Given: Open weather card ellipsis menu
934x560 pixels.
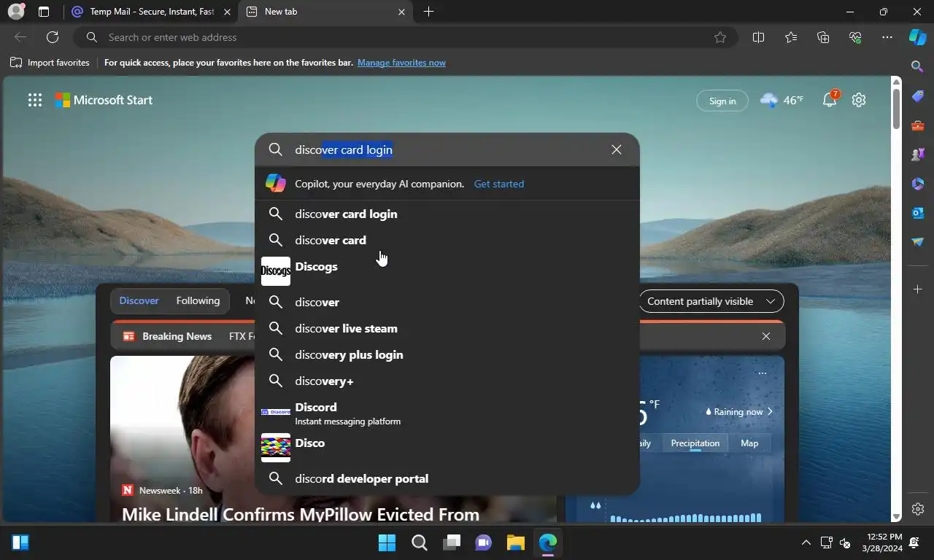Looking at the screenshot, I should (x=763, y=373).
